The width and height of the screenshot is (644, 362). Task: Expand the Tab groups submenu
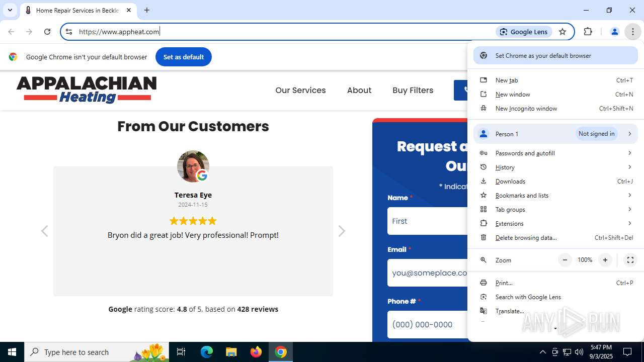click(555, 210)
